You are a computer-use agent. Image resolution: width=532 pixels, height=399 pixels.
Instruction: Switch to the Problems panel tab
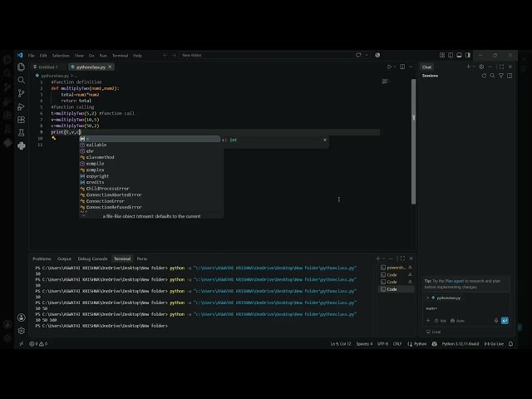coord(42,259)
